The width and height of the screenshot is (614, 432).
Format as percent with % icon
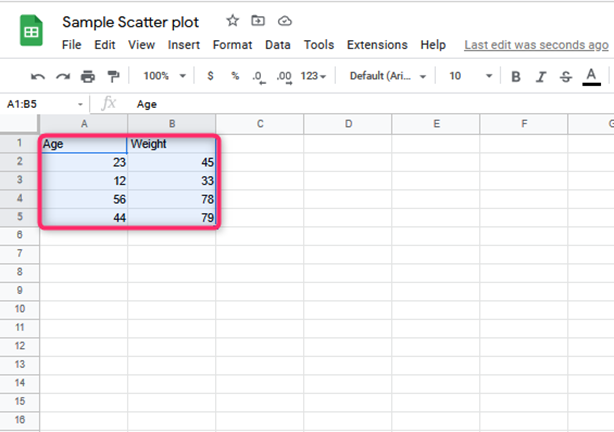pos(235,76)
